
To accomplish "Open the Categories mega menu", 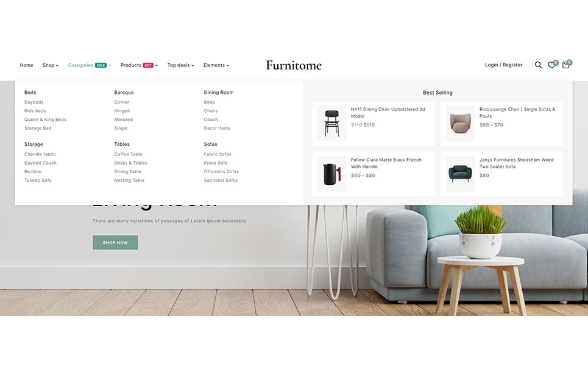I will 80,65.
